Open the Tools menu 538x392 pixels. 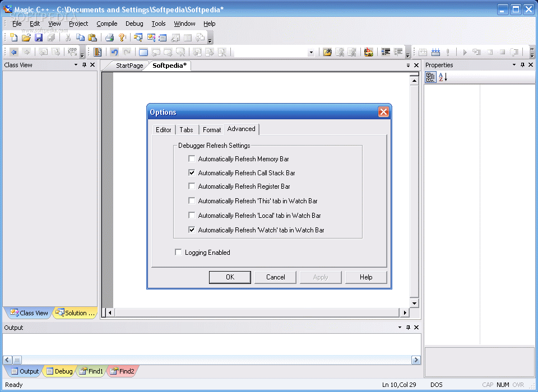[x=159, y=24]
